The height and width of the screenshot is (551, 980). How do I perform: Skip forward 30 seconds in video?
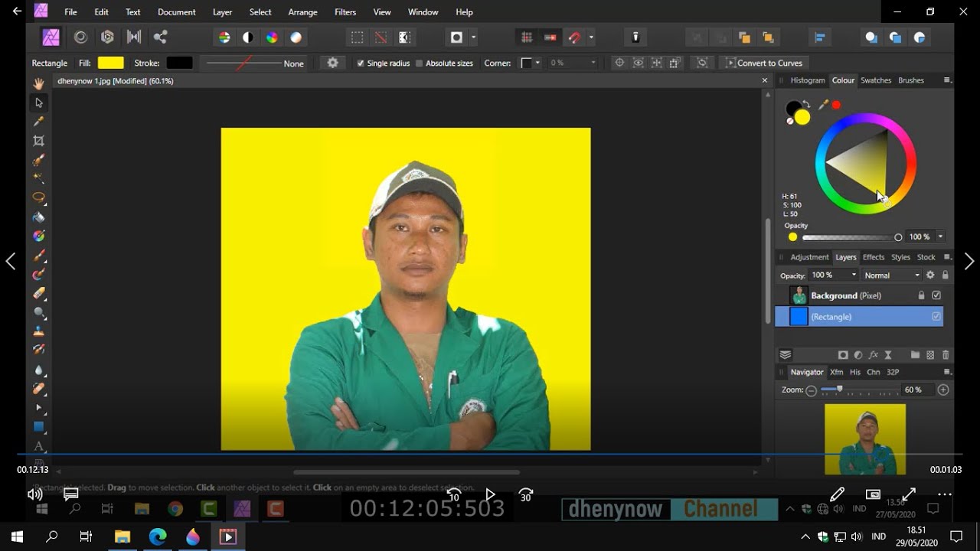(x=526, y=494)
